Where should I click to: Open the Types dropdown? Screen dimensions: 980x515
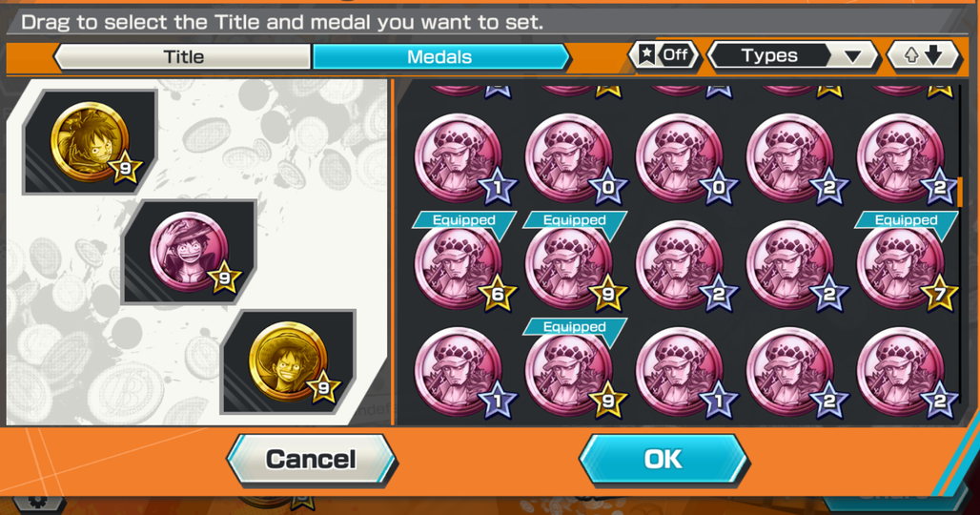793,55
